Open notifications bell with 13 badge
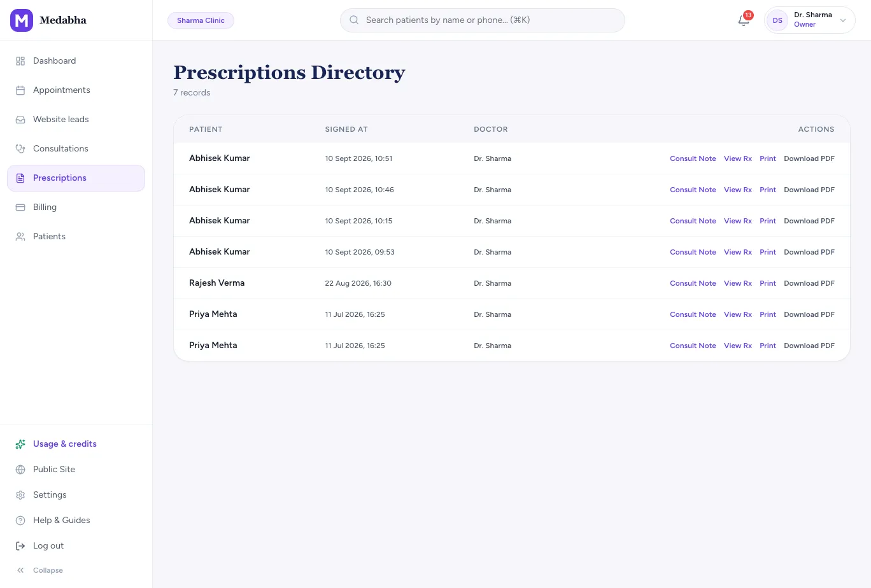The image size is (871, 588). (744, 20)
